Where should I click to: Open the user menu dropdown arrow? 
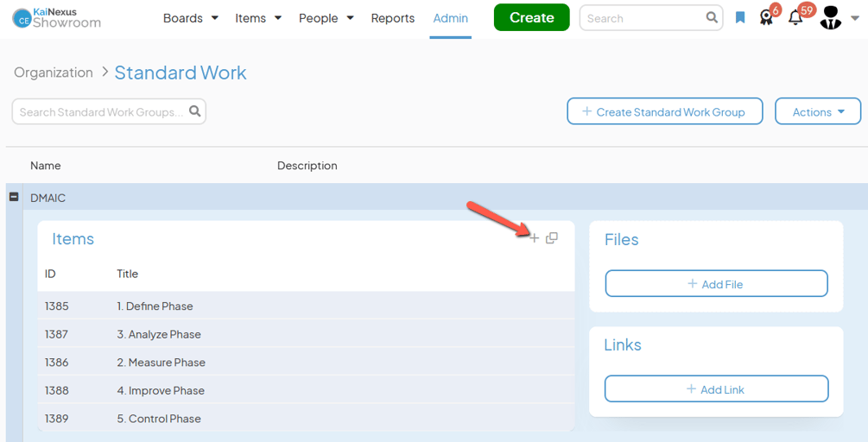[854, 18]
